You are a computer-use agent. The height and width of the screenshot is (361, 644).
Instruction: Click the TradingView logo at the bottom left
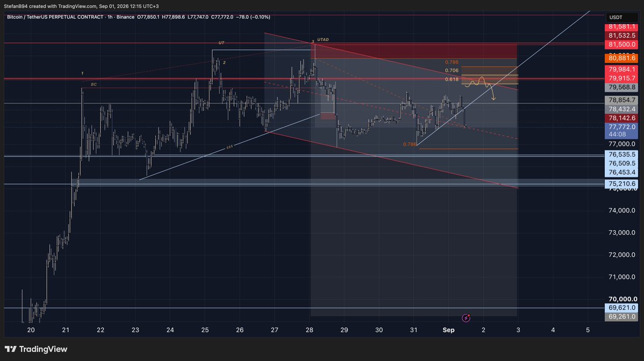tap(36, 349)
